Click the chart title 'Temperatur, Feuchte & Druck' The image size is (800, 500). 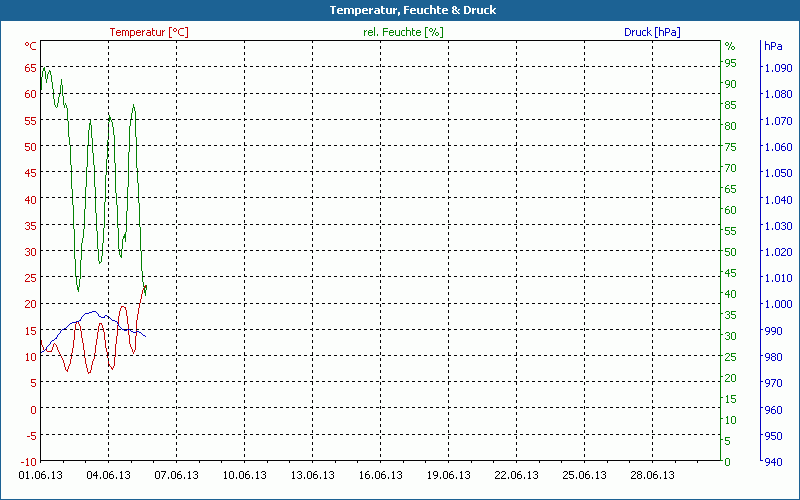[413, 10]
